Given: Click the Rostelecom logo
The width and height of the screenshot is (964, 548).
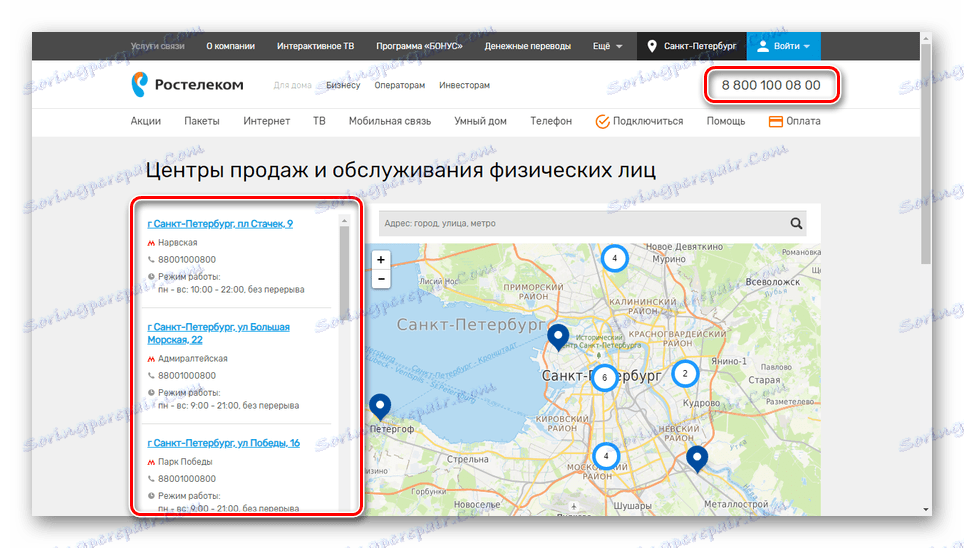Looking at the screenshot, I should (187, 85).
